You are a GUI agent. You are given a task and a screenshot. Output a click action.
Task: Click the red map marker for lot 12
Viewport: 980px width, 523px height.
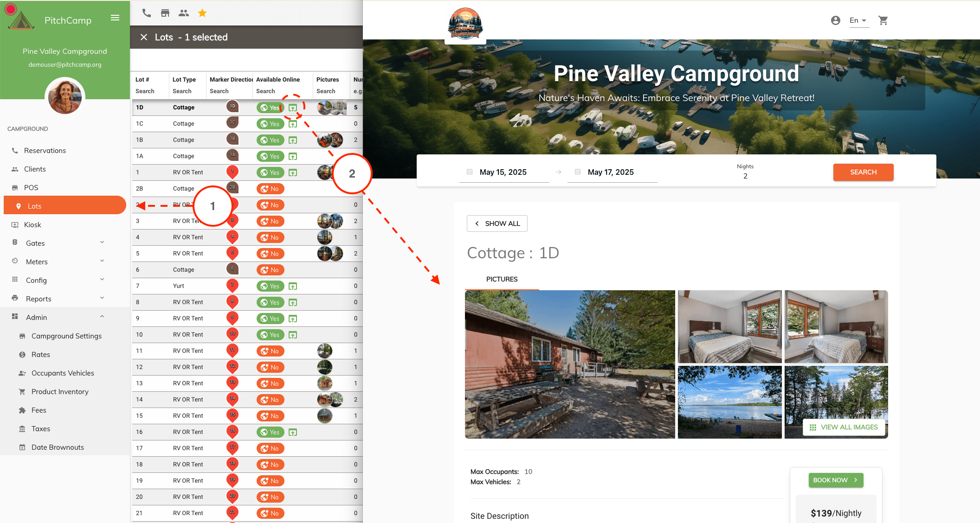(x=232, y=367)
